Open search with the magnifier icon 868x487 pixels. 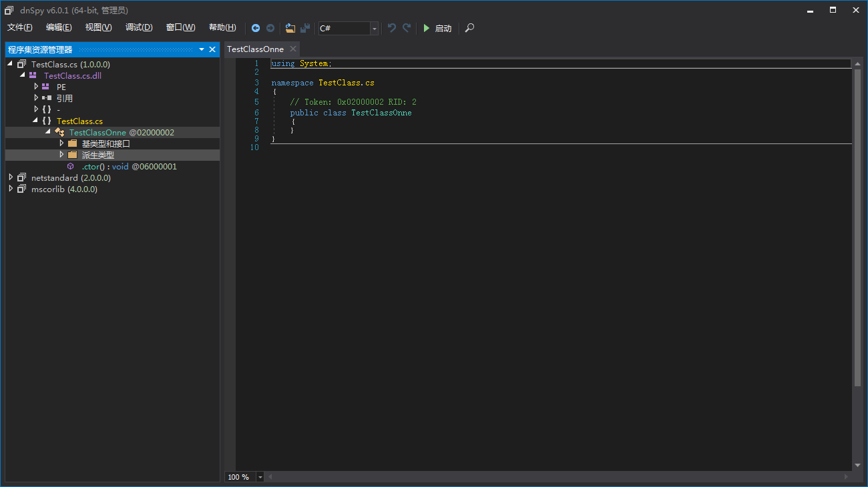pos(470,28)
